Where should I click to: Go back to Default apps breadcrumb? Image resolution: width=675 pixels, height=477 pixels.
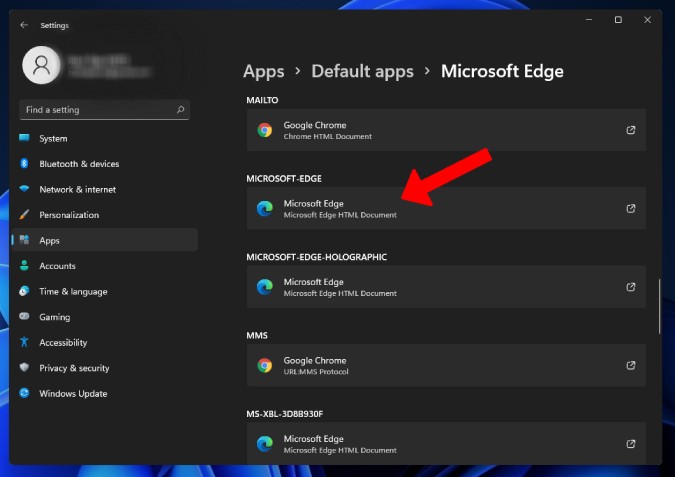click(x=362, y=71)
